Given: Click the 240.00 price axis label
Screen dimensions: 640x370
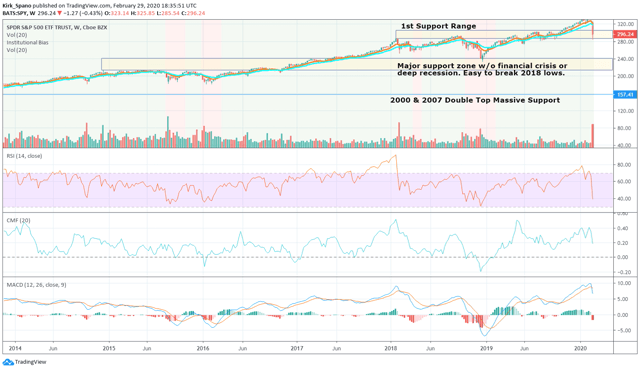Looking at the screenshot, I should point(625,59).
